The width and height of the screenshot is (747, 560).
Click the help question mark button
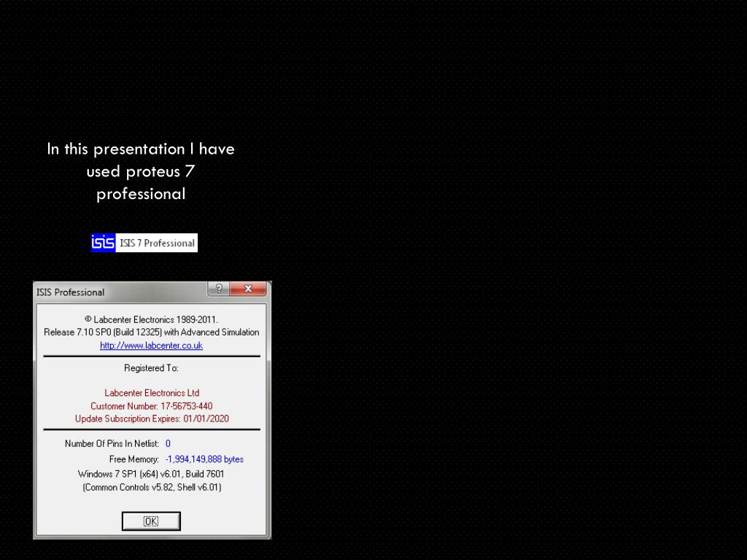(x=219, y=289)
